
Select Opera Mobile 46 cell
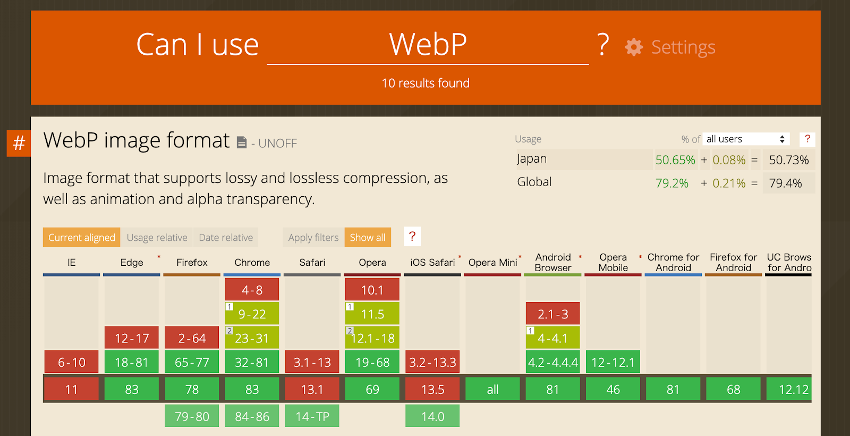(613, 389)
